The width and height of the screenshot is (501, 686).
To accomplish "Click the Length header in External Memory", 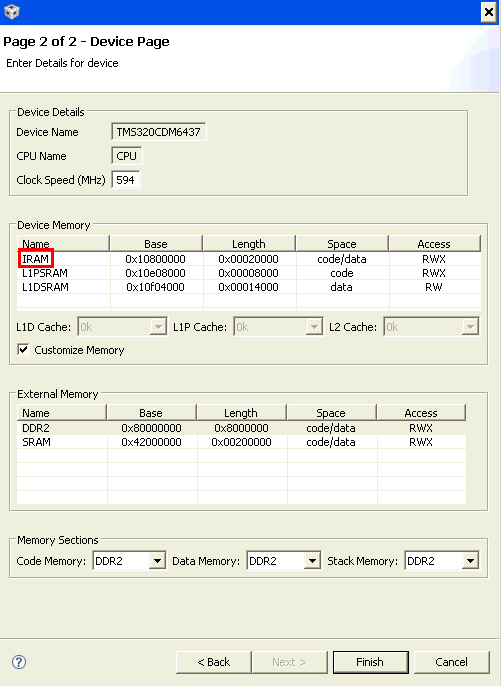I will (x=241, y=413).
